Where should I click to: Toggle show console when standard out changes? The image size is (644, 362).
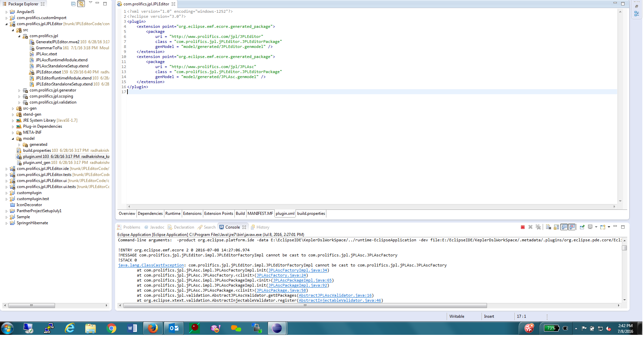[564, 227]
